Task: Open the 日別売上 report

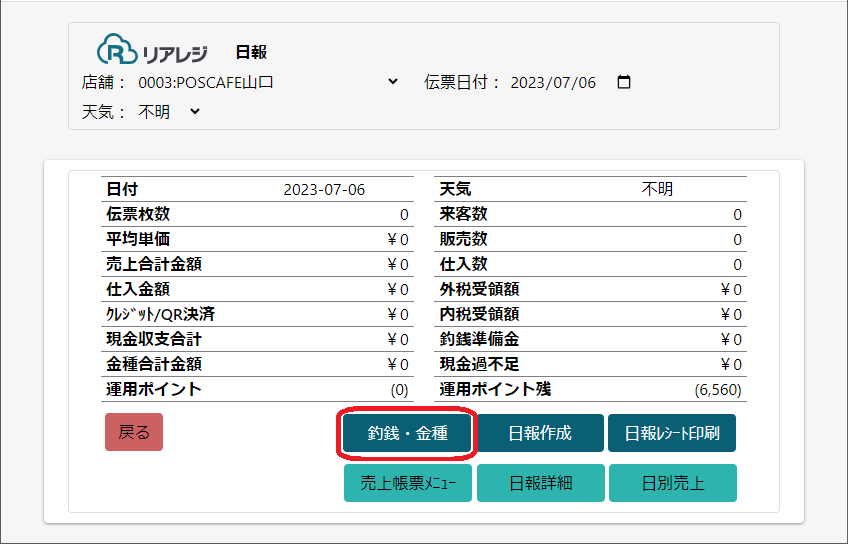Action: point(673,483)
